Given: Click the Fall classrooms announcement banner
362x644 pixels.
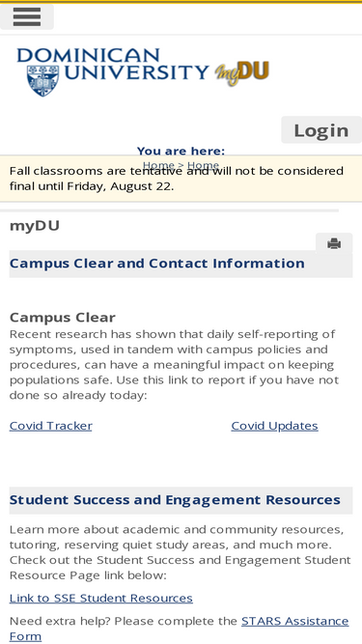Looking at the screenshot, I should (x=181, y=179).
